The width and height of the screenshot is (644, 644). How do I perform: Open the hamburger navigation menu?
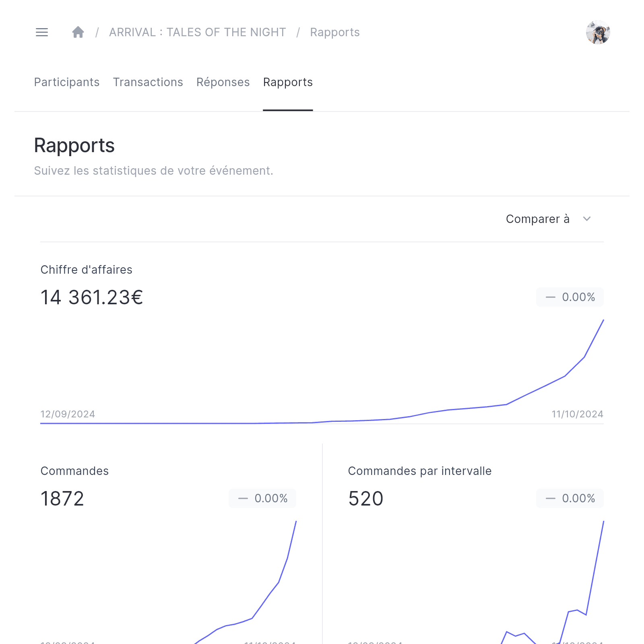(41, 32)
